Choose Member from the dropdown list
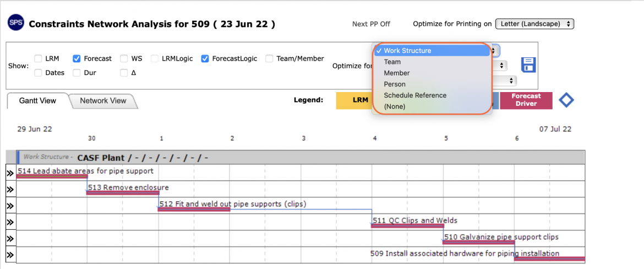The image size is (644, 269). [x=433, y=73]
